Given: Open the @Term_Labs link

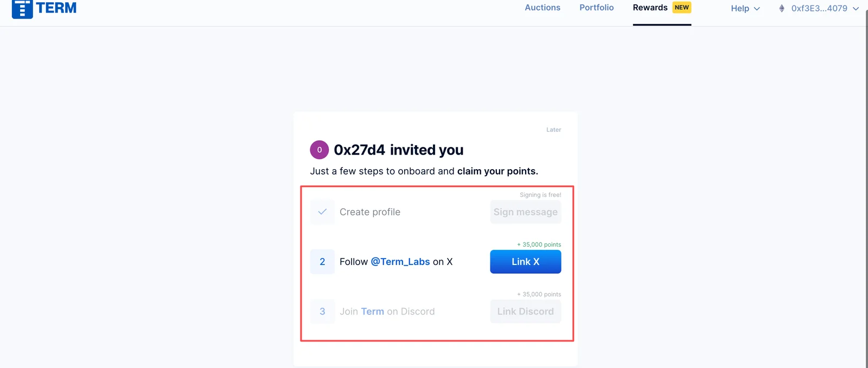Looking at the screenshot, I should (x=400, y=262).
